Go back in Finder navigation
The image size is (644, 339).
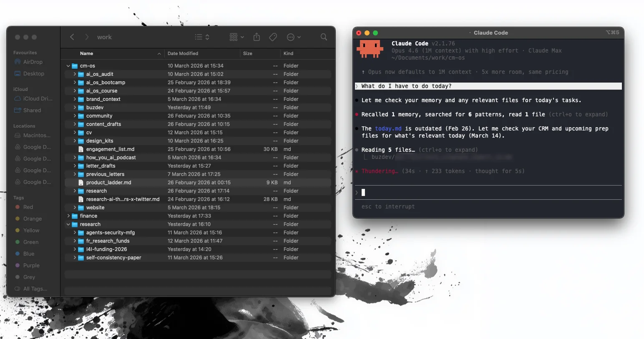tap(72, 37)
